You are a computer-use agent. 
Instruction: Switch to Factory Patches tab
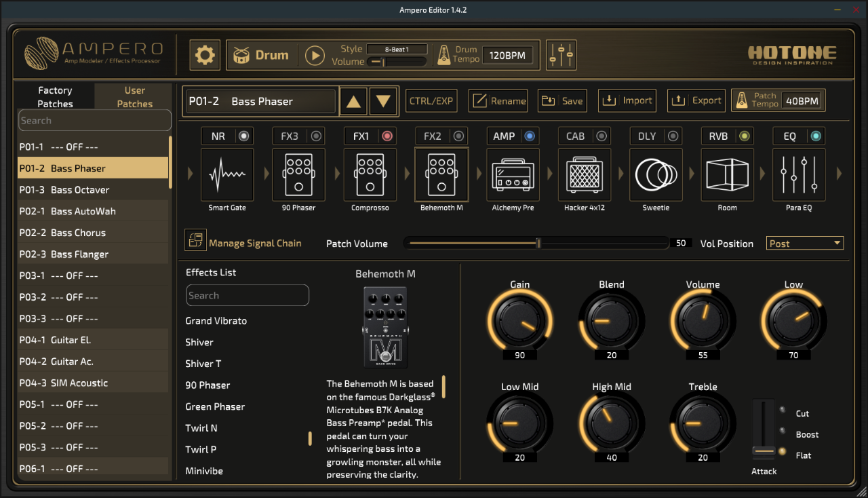[56, 97]
